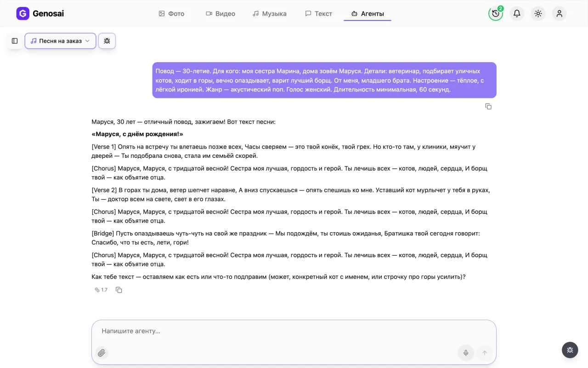
Task: Open the Музыка tab
Action: (270, 14)
